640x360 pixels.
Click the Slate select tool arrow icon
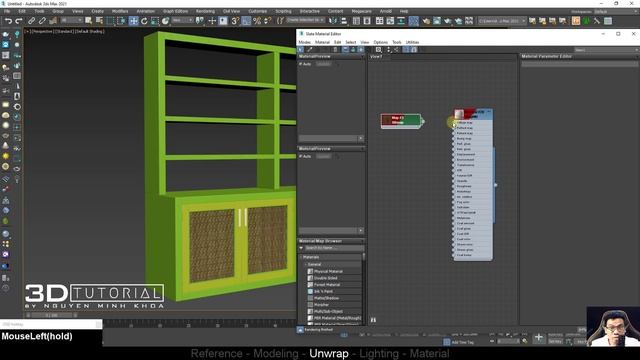(x=301, y=49)
